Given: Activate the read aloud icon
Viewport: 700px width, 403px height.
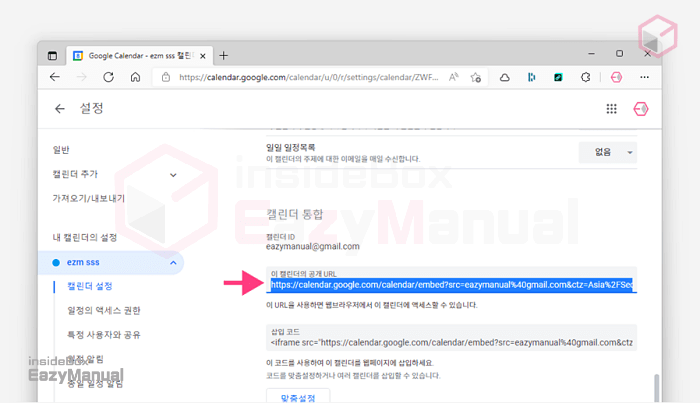Looking at the screenshot, I should (x=454, y=77).
